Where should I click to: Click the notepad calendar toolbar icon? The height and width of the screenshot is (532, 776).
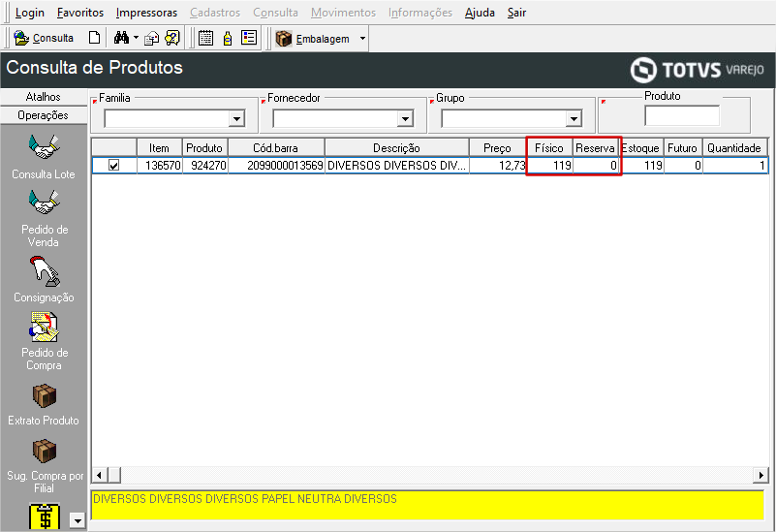206,38
